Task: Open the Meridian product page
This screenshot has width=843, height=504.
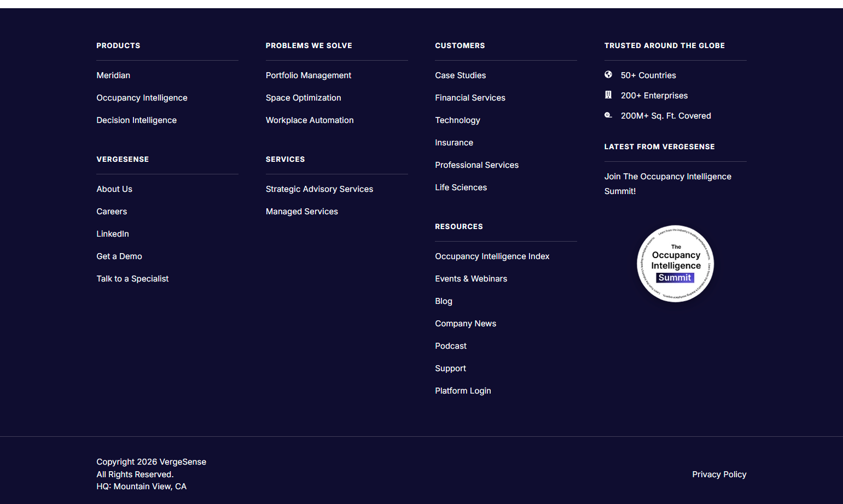Action: pyautogui.click(x=113, y=75)
